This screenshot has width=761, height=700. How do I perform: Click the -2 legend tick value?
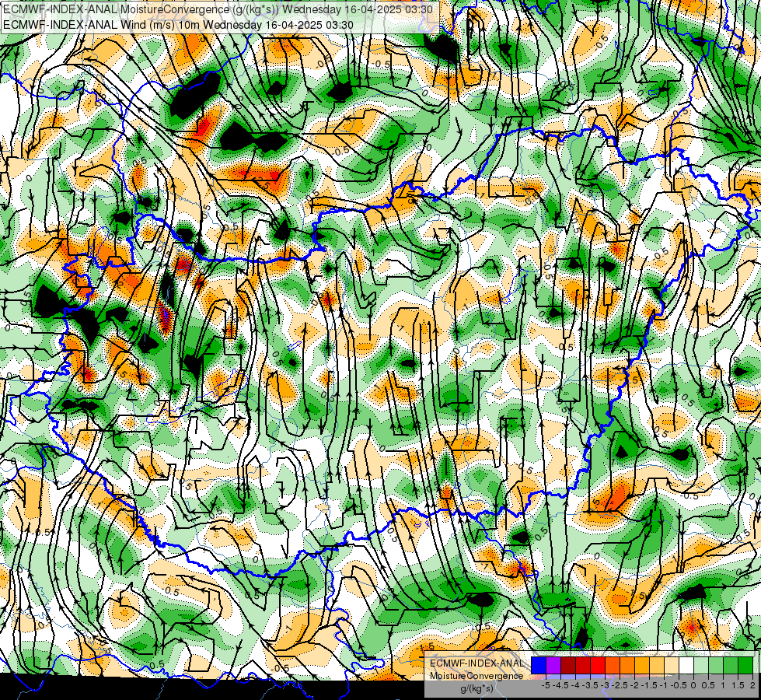coord(634,685)
